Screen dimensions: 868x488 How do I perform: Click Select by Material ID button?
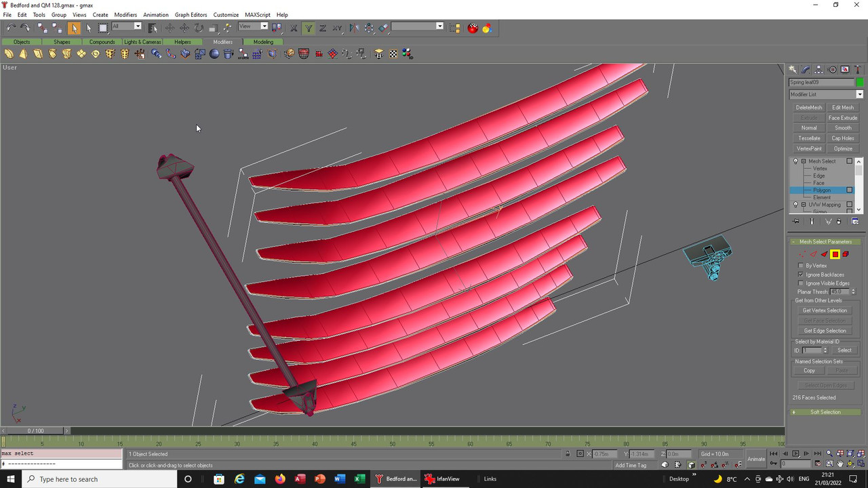coord(844,350)
